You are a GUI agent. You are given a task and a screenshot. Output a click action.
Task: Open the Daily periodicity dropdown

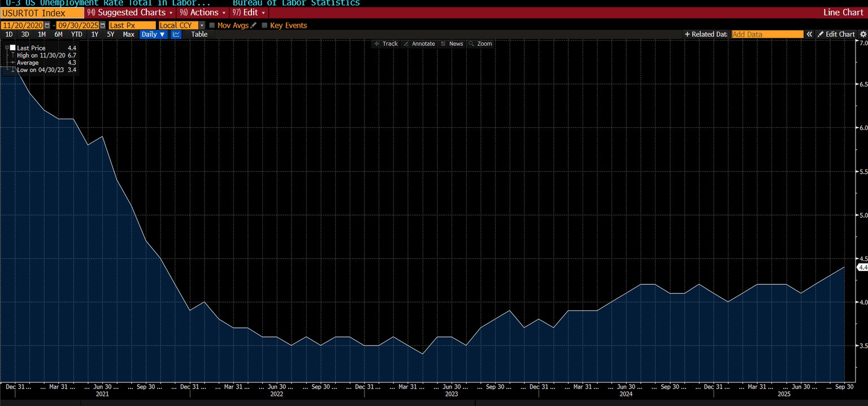pyautogui.click(x=153, y=34)
